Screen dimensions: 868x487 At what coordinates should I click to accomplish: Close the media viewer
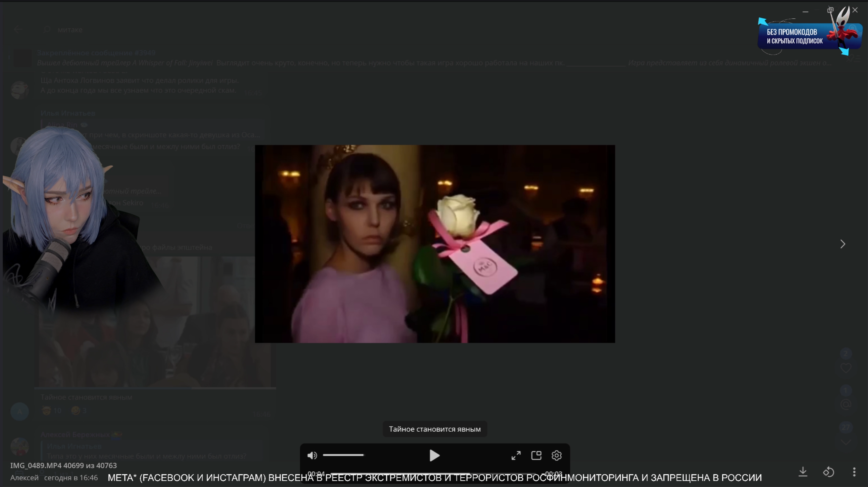(855, 10)
